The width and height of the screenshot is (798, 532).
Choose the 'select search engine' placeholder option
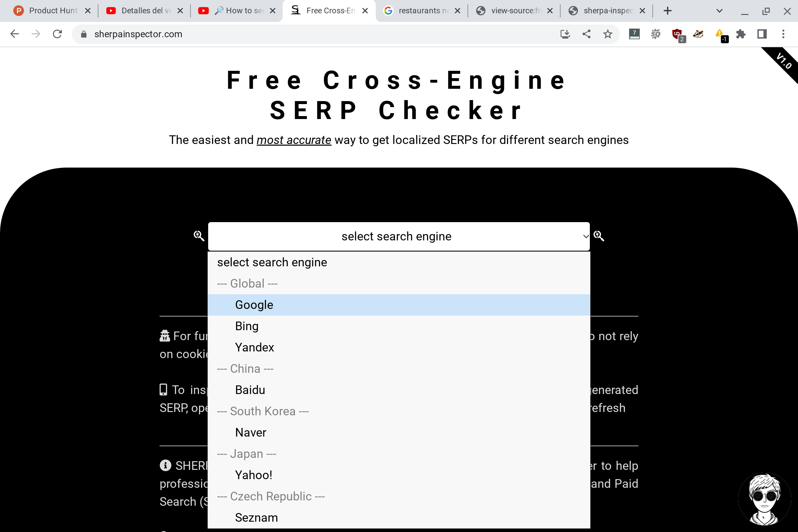pyautogui.click(x=399, y=262)
